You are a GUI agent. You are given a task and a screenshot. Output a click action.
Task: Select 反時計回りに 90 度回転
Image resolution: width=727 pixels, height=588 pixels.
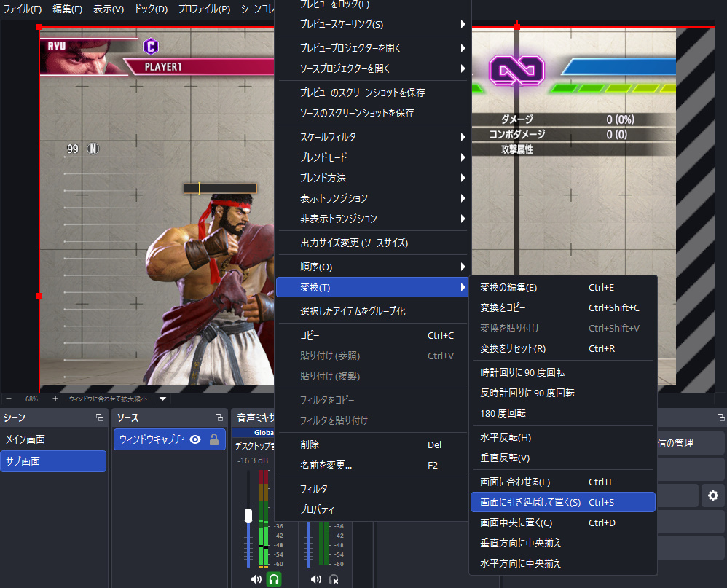tap(563, 393)
